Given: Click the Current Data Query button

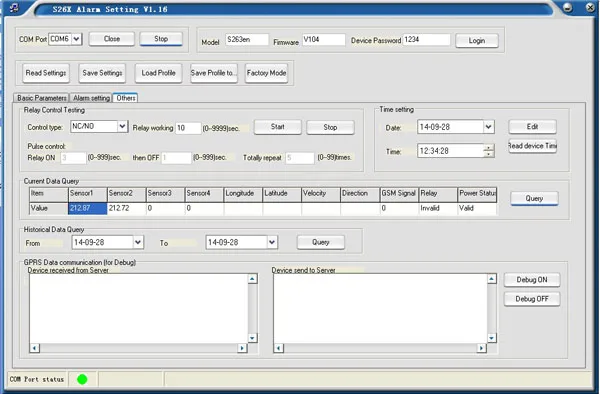Looking at the screenshot, I should click(x=534, y=199).
